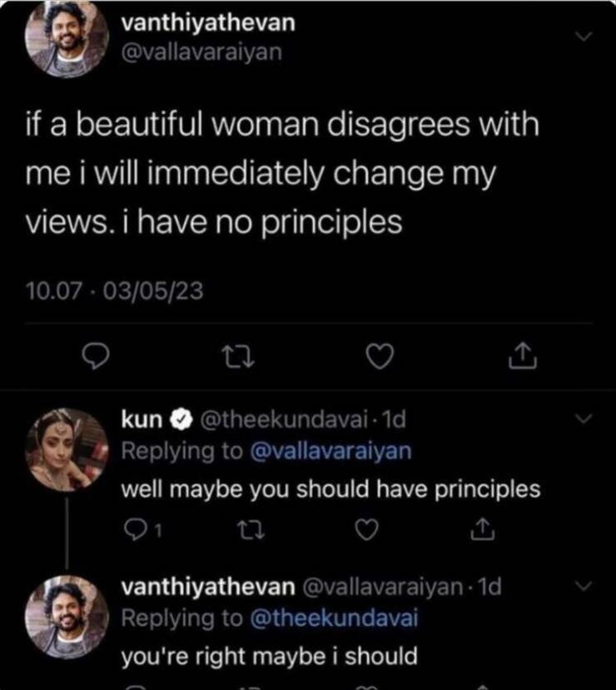
Task: Open the @vallavaraiyan handle under the top name
Action: pos(202,52)
